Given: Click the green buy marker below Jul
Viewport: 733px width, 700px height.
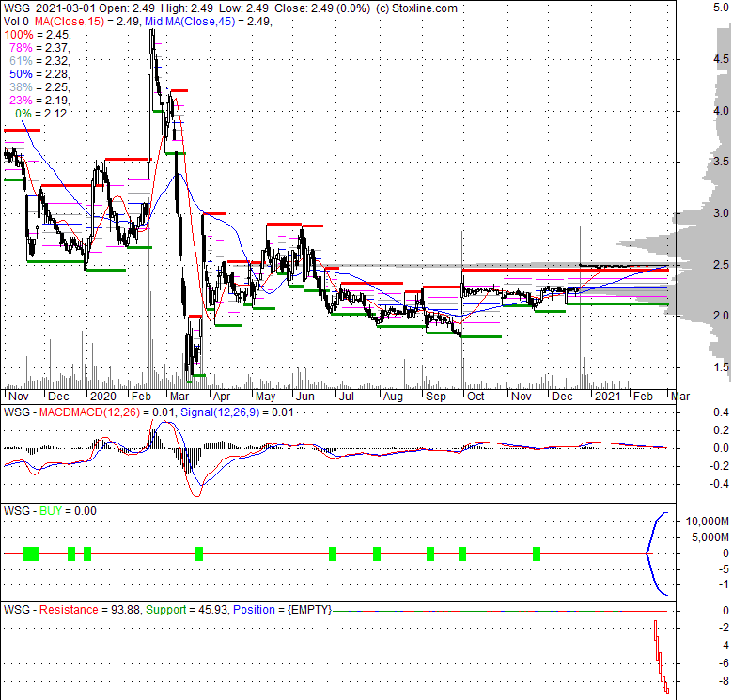Looking at the screenshot, I should pos(333,553).
